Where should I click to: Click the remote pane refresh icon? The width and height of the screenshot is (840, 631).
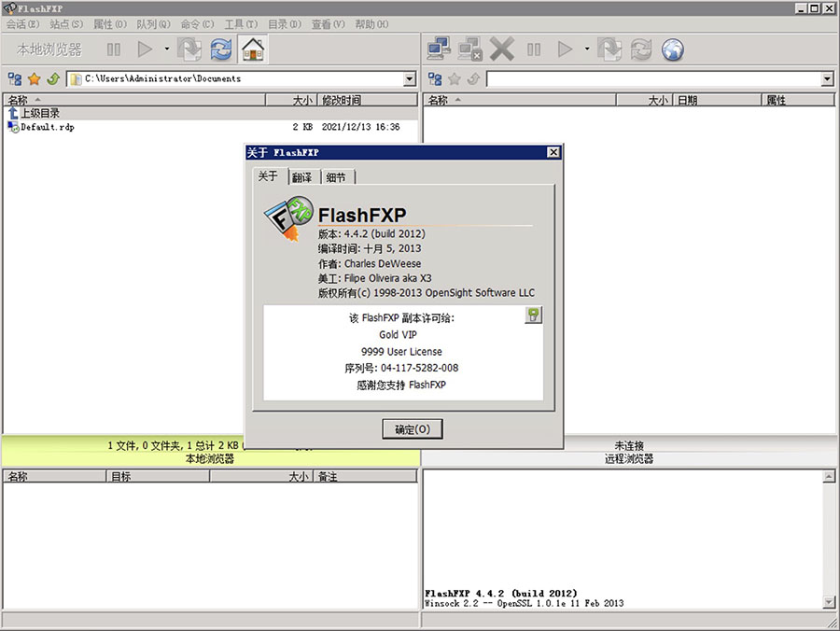(640, 49)
